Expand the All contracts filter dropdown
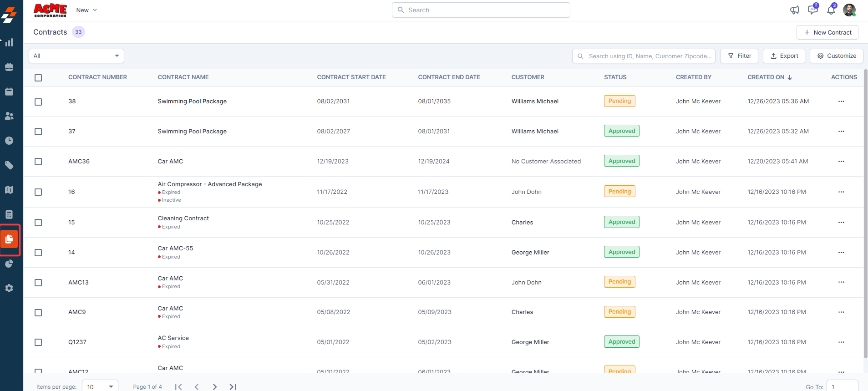The image size is (868, 391). point(76,56)
